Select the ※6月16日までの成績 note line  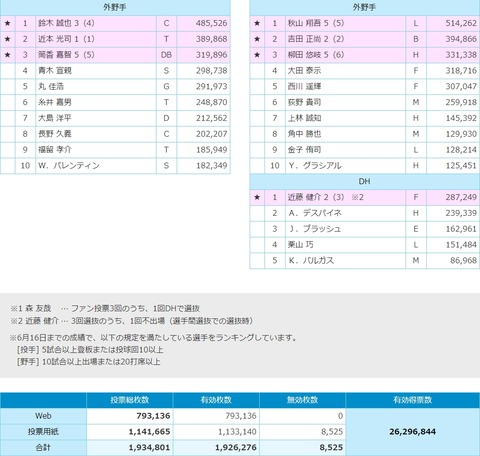[x=154, y=338]
